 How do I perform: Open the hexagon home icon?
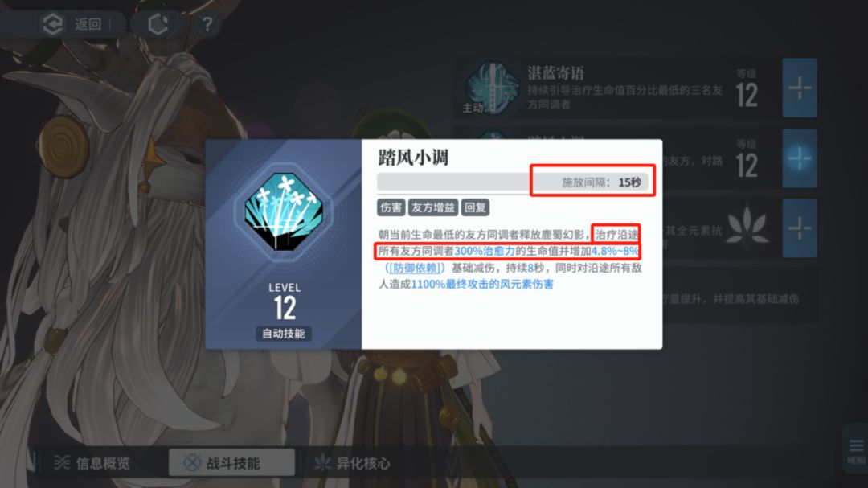point(158,24)
